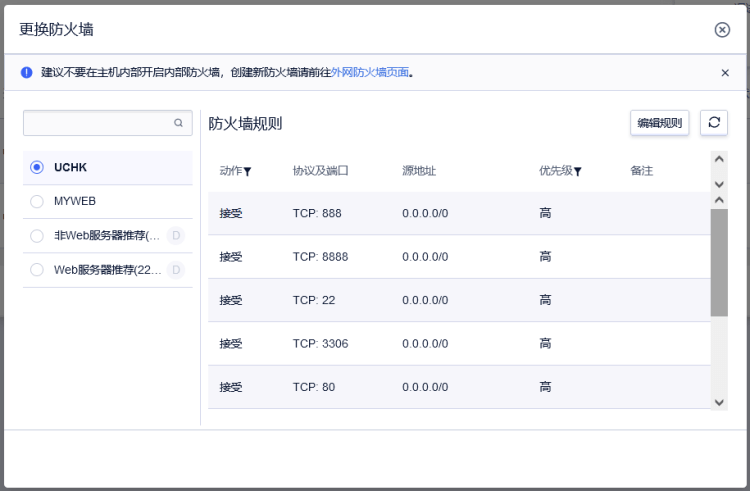Close the 更换防火墙 dialog

tap(722, 30)
